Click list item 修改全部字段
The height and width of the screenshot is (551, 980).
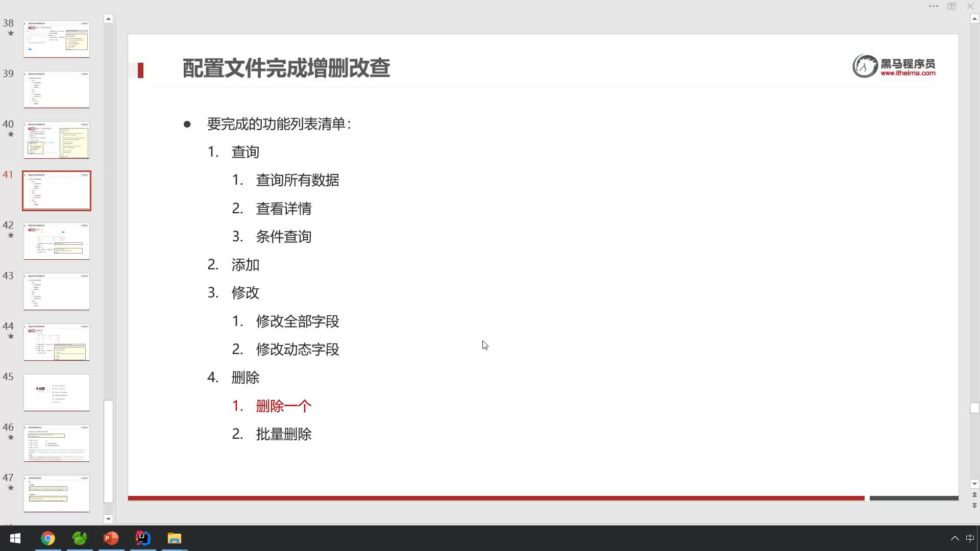pyautogui.click(x=298, y=321)
